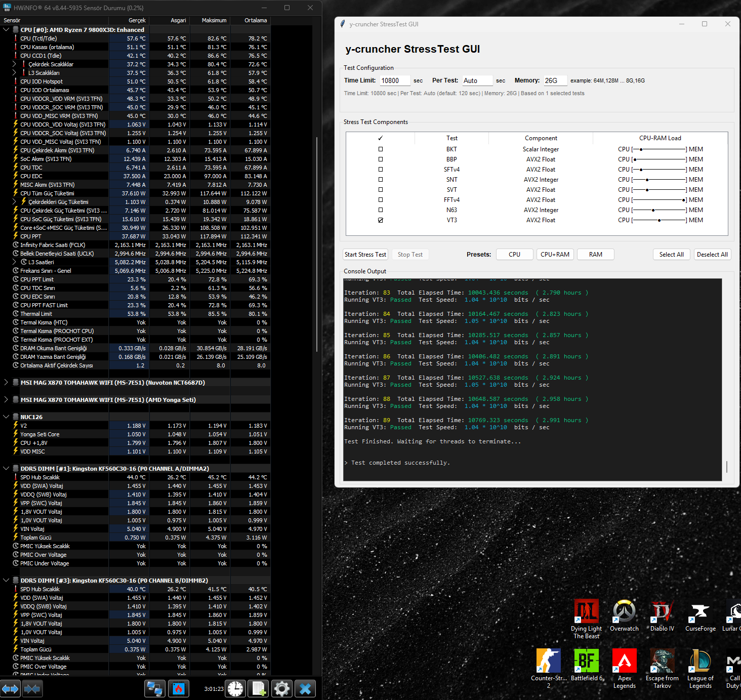Viewport: 741px width, 700px height.
Task: Click the chip icon beside CPU [#0] AMD Ryzen
Action: coord(16,30)
